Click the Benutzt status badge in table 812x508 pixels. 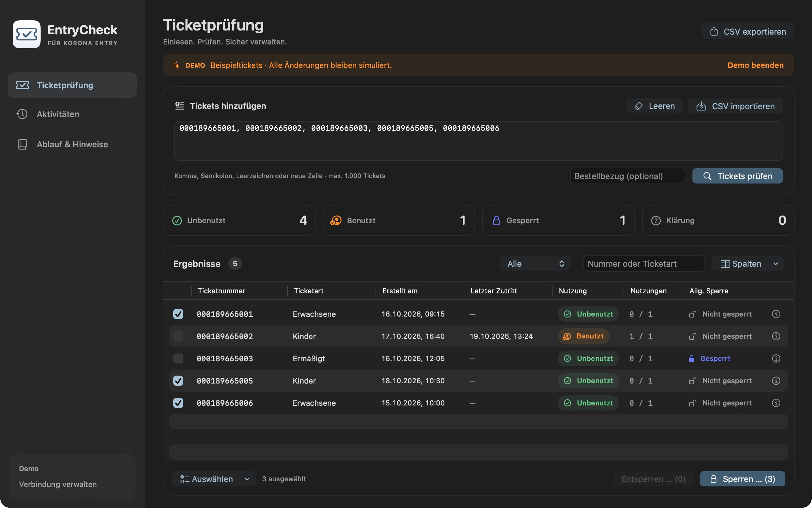[x=584, y=336]
